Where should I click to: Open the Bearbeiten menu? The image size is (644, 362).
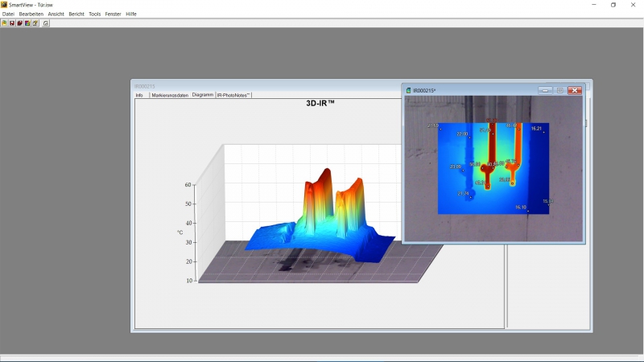point(31,14)
